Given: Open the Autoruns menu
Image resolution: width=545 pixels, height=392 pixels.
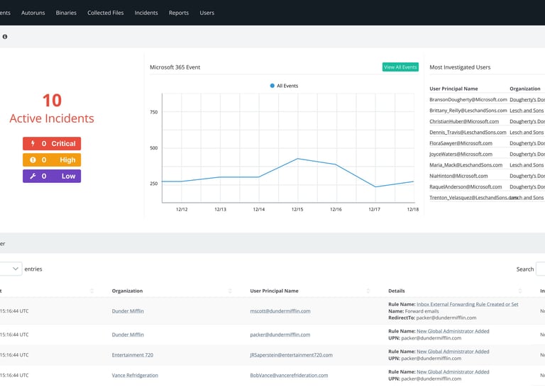Looking at the screenshot, I should [x=33, y=13].
